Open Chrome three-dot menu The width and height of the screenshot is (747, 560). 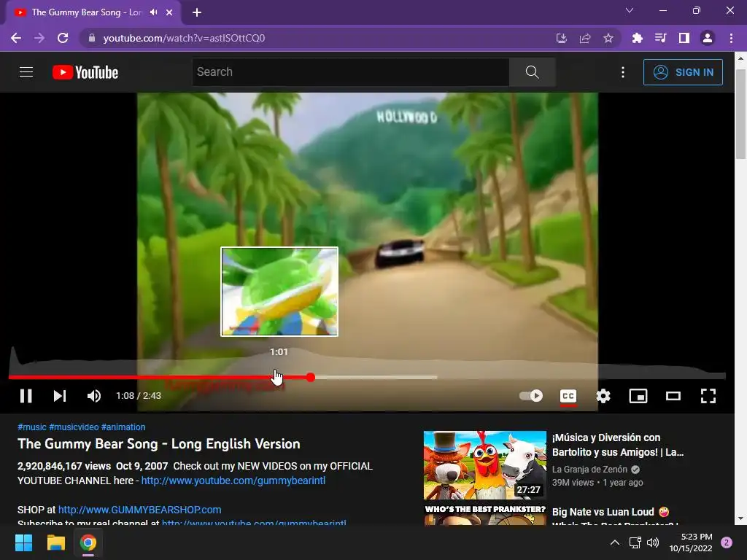pos(731,38)
